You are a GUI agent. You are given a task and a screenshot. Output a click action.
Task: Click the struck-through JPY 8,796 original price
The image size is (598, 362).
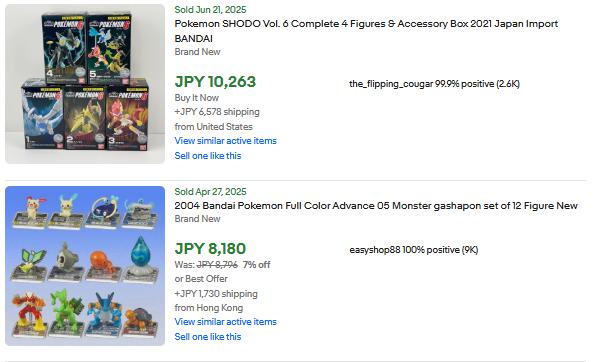[217, 265]
